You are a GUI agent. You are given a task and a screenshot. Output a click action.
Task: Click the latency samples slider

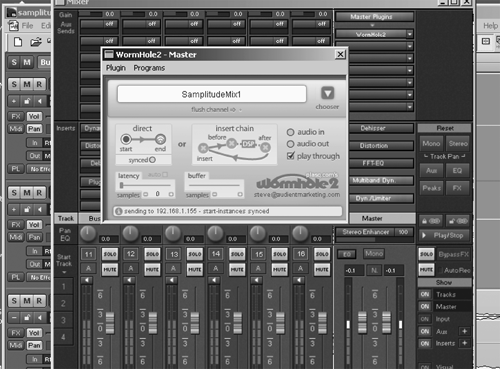(145, 185)
